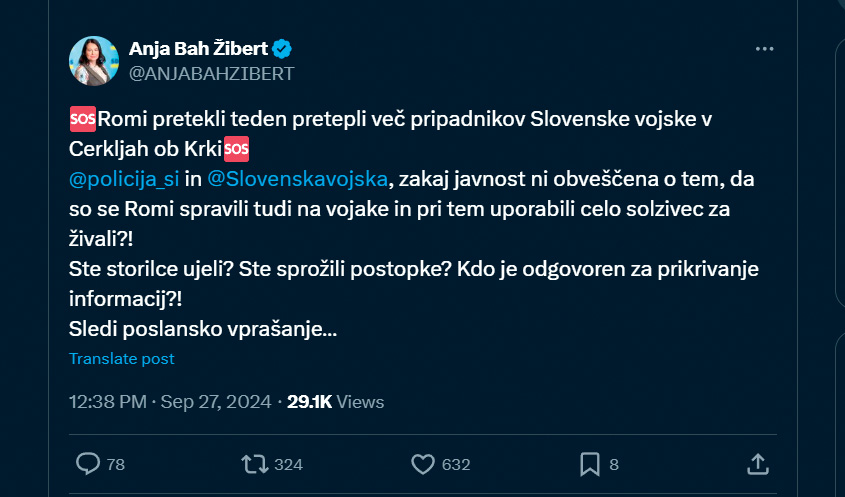This screenshot has width=845, height=497.
Task: Click the 78 replies count
Action: (115, 464)
